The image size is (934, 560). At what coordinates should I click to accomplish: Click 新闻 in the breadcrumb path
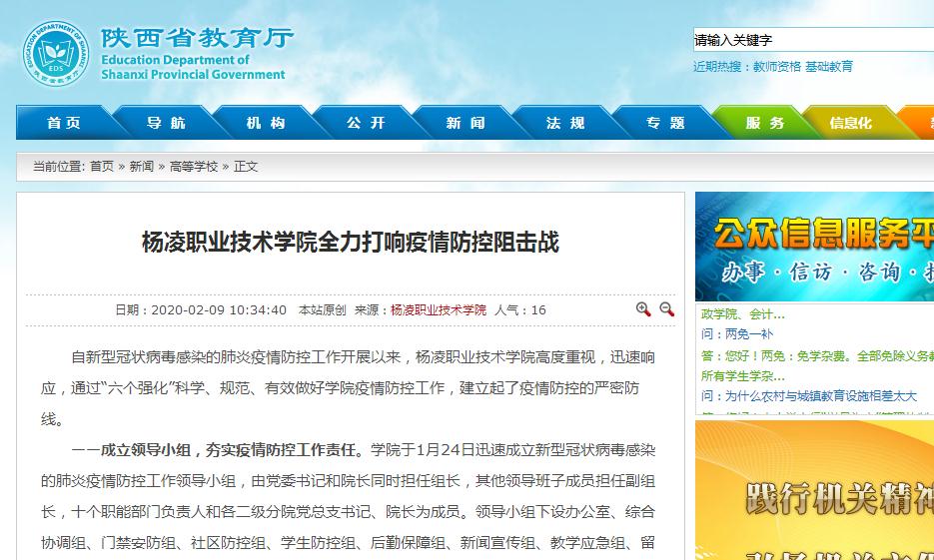141,167
